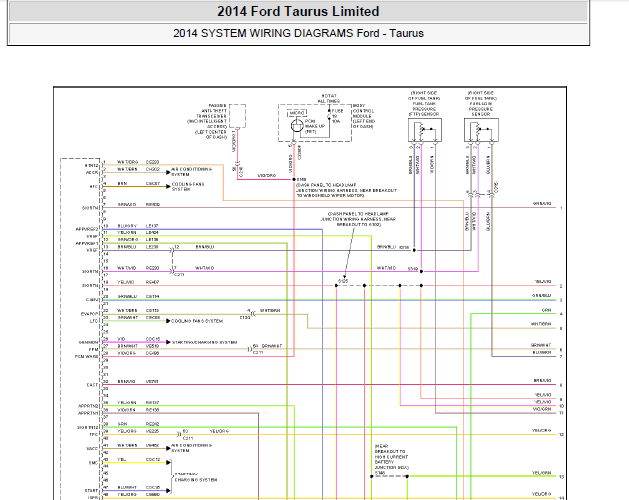Select the "HOT AT ALL TIMES" label
This screenshot has width=629, height=500.
click(329, 98)
